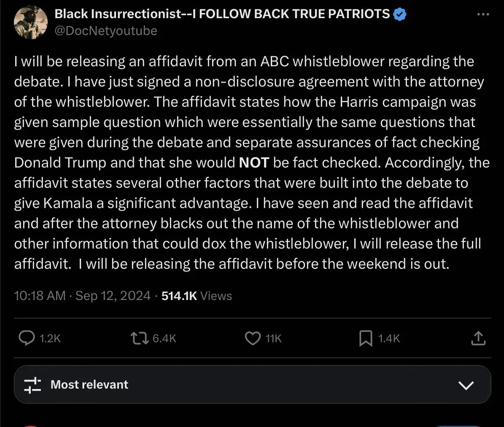Open the @DocNetyoutube handle link
The image size is (504, 427).
point(106,31)
